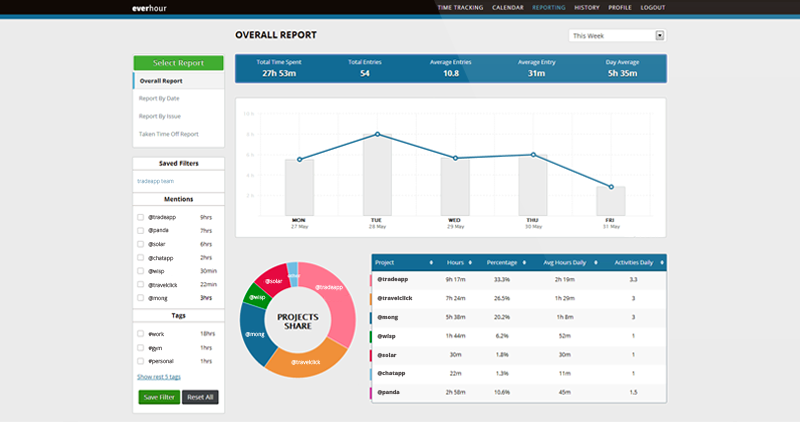Sort table by Hours column arrows

click(473, 262)
